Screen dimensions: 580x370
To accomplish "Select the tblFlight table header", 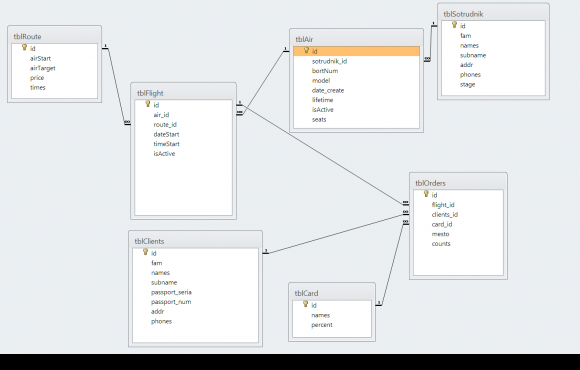I will pyautogui.click(x=183, y=93).
